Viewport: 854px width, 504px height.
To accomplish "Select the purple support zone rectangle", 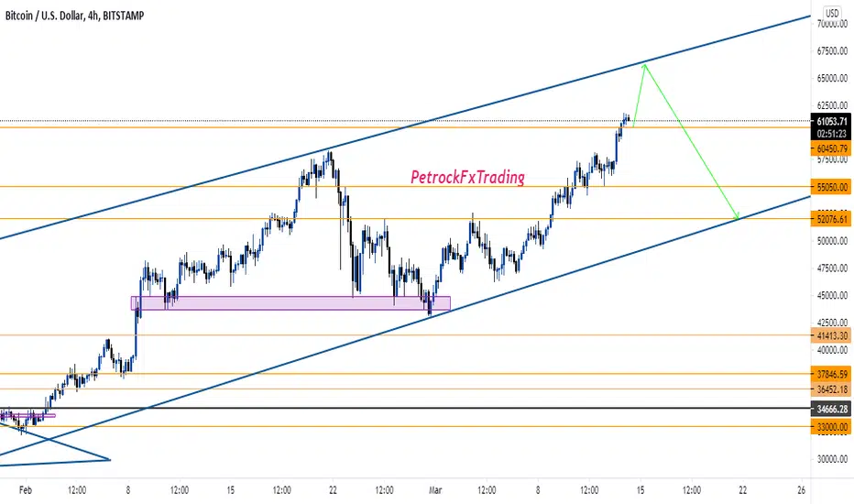I will coord(290,302).
